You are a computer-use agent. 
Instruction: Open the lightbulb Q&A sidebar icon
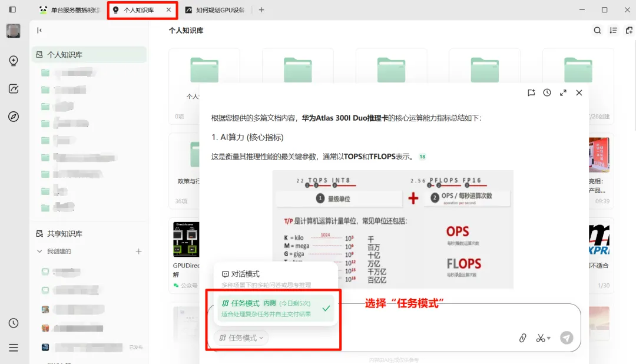pyautogui.click(x=14, y=61)
